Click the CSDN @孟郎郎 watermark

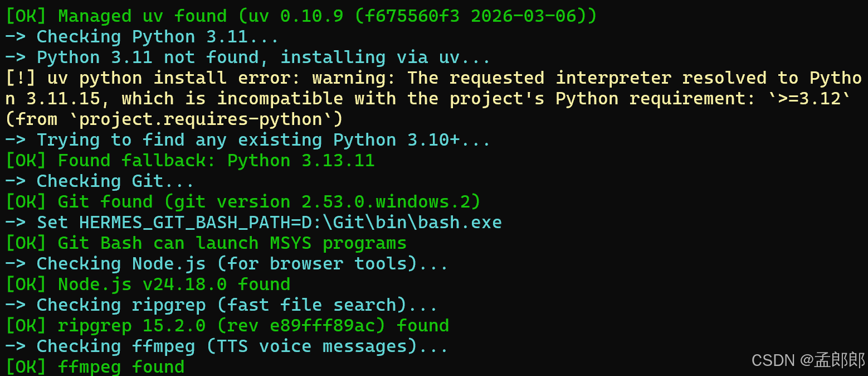click(808, 360)
